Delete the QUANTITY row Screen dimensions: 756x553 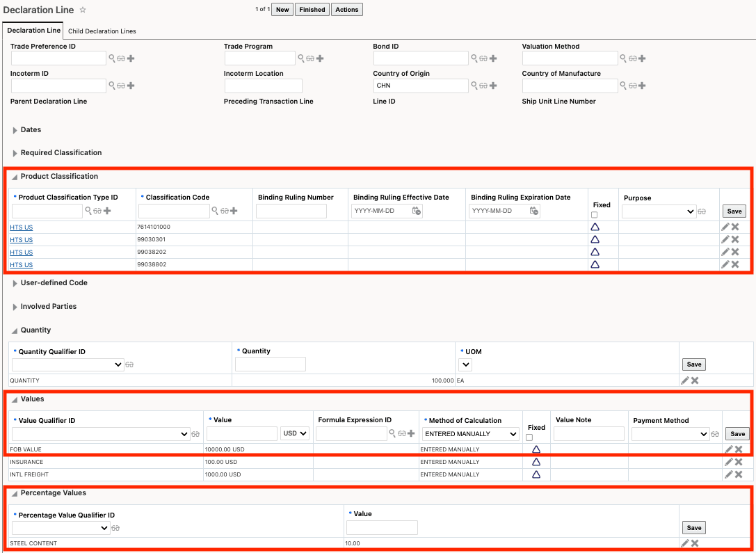695,380
